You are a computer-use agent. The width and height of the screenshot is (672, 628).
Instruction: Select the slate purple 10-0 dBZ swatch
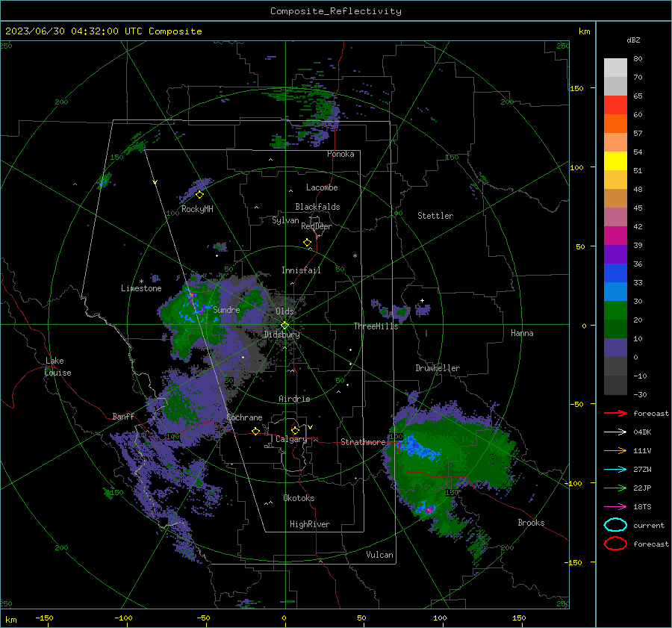coord(615,348)
